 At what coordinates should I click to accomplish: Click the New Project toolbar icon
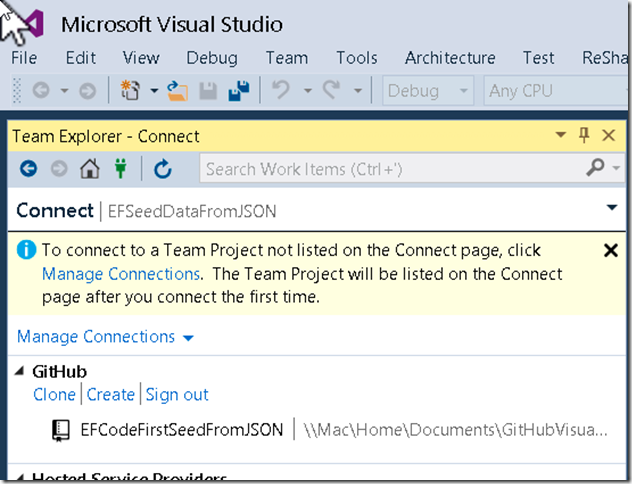pyautogui.click(x=130, y=90)
